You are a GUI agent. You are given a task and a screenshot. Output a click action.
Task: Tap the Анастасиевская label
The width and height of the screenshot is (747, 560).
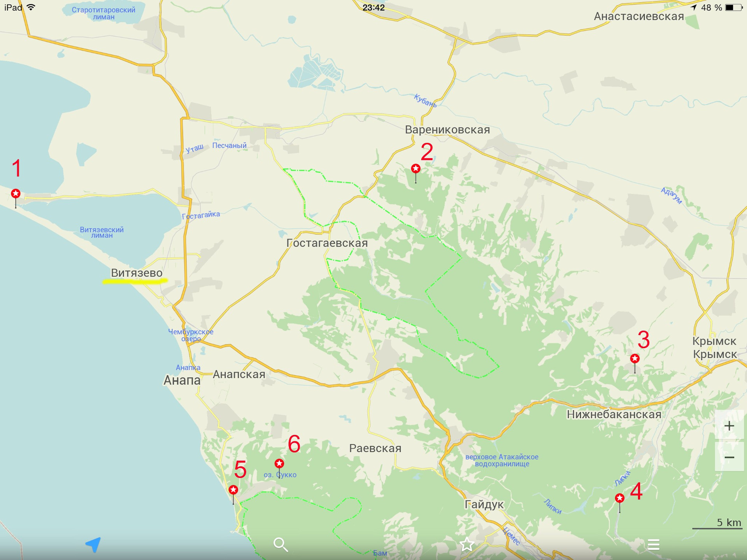639,16
